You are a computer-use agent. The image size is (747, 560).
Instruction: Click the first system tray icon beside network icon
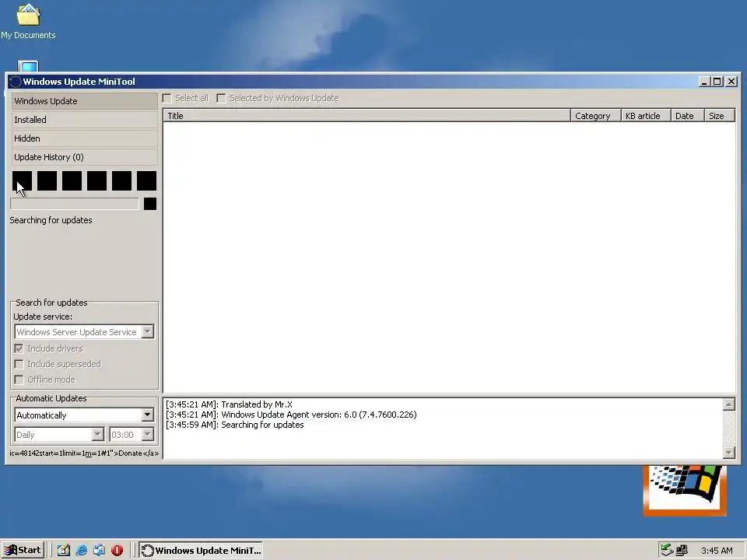coord(667,550)
